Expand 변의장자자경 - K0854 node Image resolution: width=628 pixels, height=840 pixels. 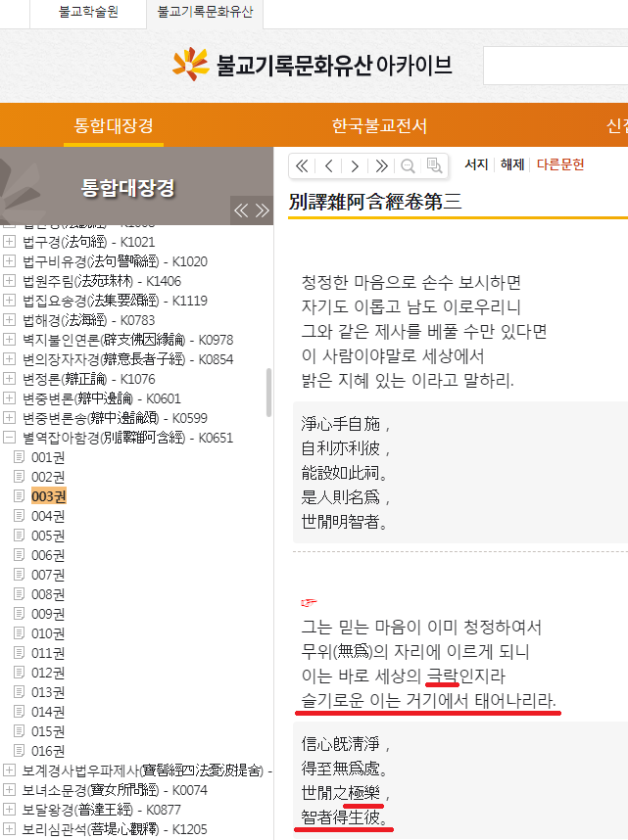pyautogui.click(x=9, y=359)
